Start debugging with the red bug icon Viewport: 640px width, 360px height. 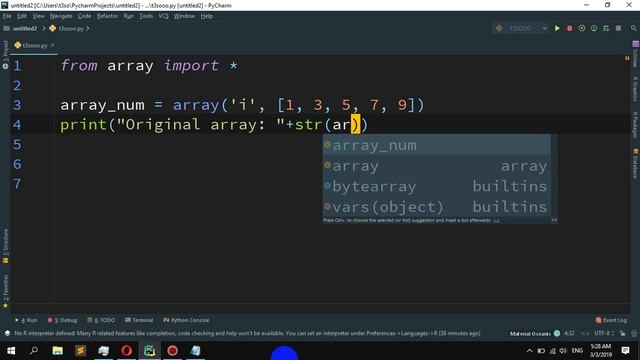[569, 28]
